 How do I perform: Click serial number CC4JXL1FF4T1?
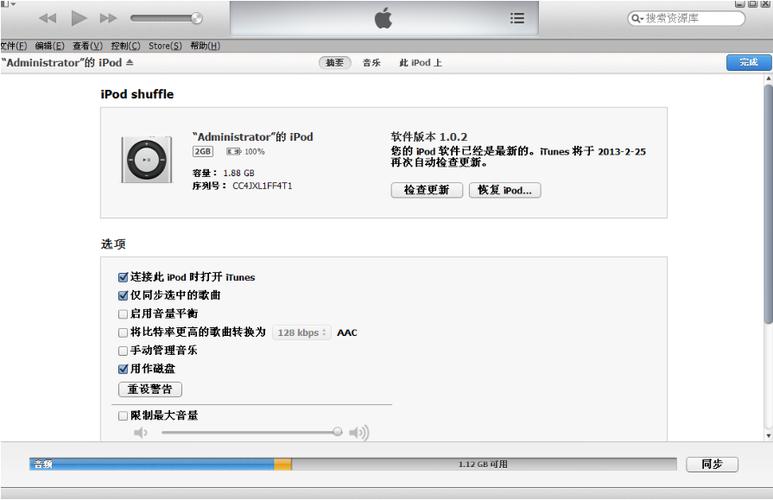coord(262,186)
